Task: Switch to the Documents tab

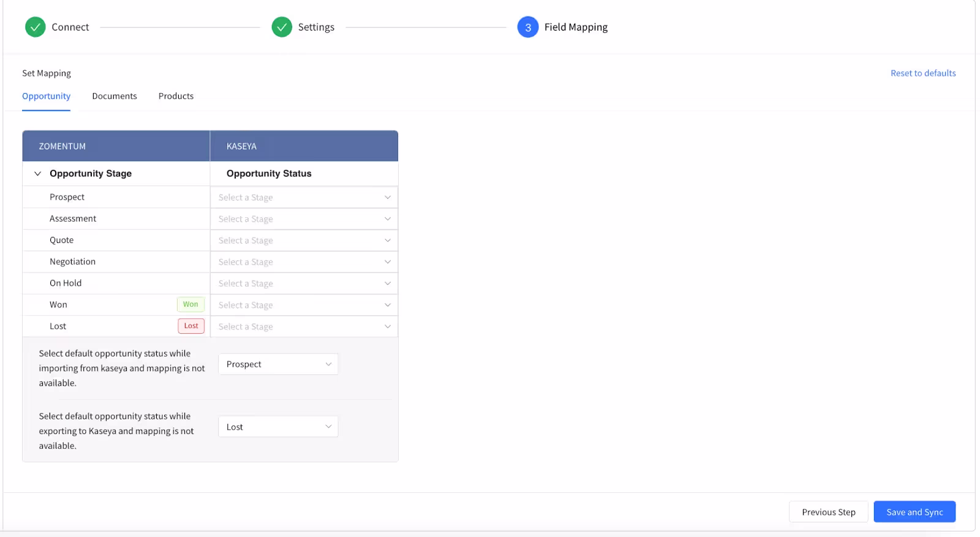Action: pyautogui.click(x=115, y=96)
